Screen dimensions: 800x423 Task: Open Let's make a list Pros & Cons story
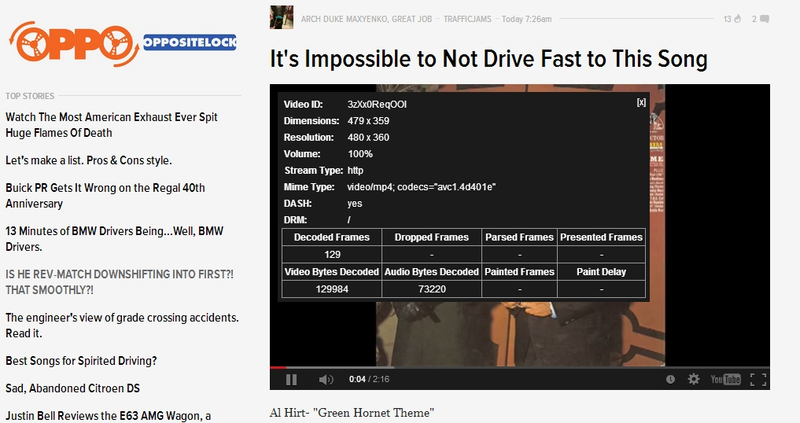[88, 160]
